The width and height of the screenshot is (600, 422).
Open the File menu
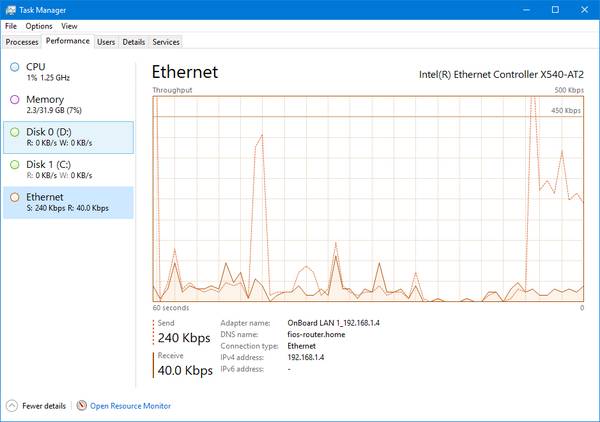10,26
